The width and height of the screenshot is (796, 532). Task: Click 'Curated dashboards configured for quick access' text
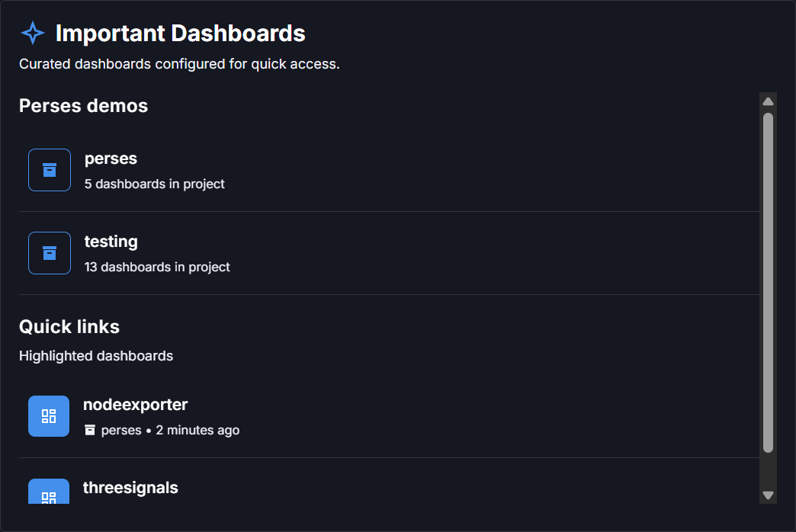tap(179, 64)
